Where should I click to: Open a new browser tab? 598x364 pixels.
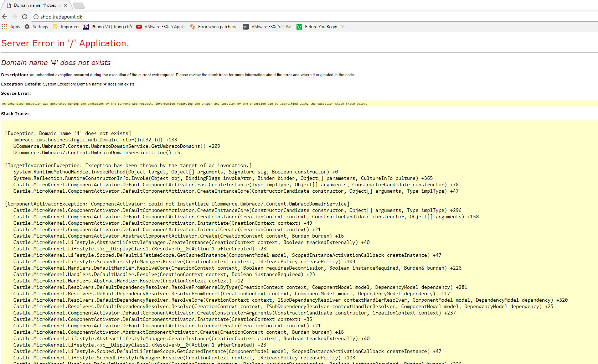78,5
